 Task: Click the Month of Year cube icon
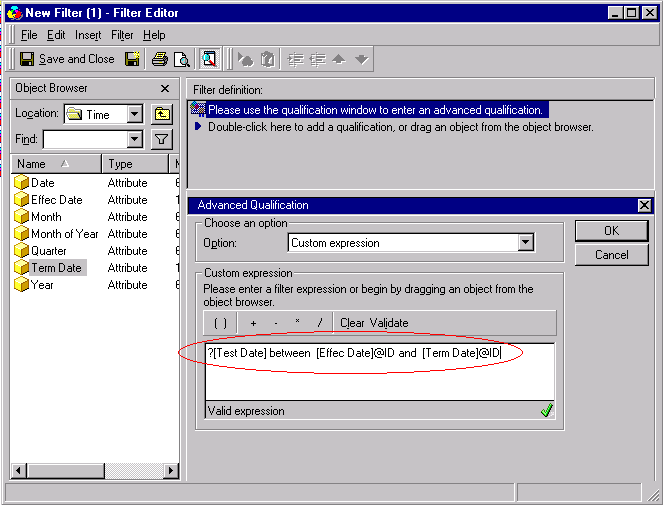point(21,233)
